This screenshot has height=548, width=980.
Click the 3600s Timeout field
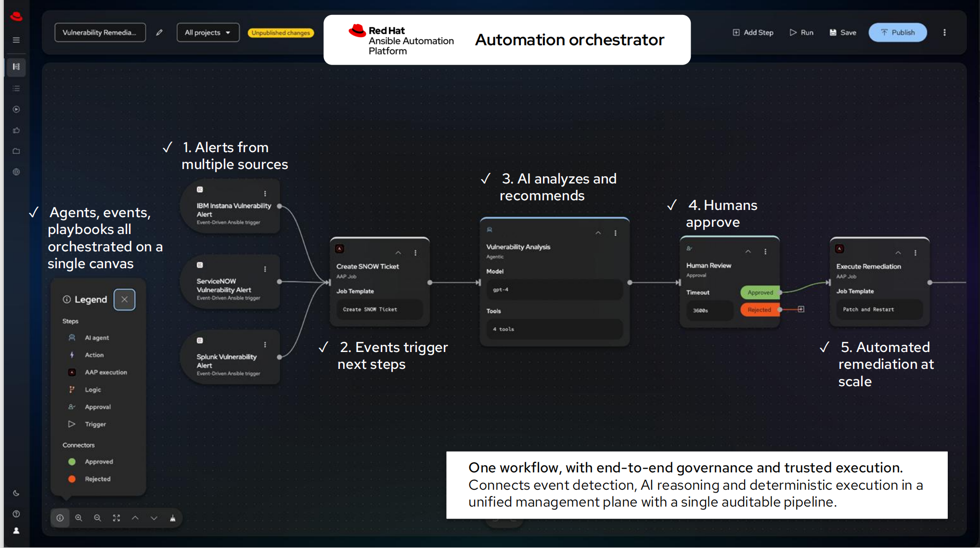point(710,311)
